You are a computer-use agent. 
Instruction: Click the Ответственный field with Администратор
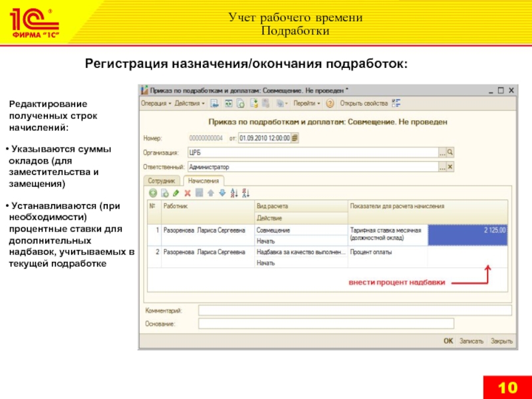click(313, 167)
